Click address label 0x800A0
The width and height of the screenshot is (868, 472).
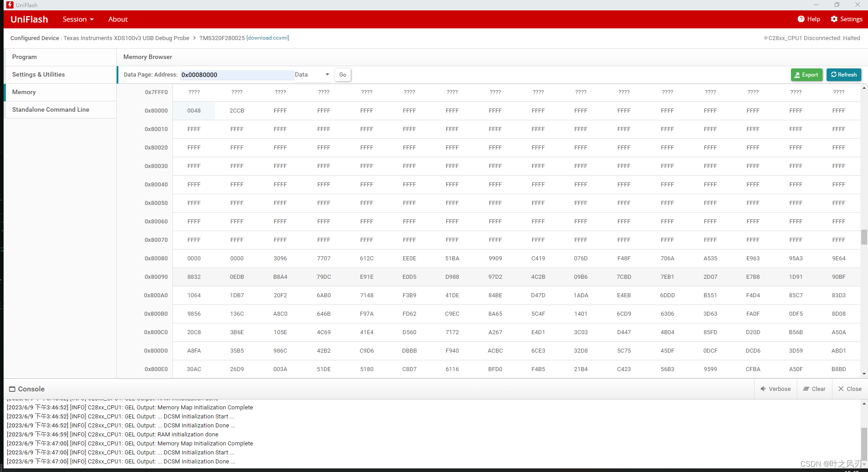click(x=156, y=295)
